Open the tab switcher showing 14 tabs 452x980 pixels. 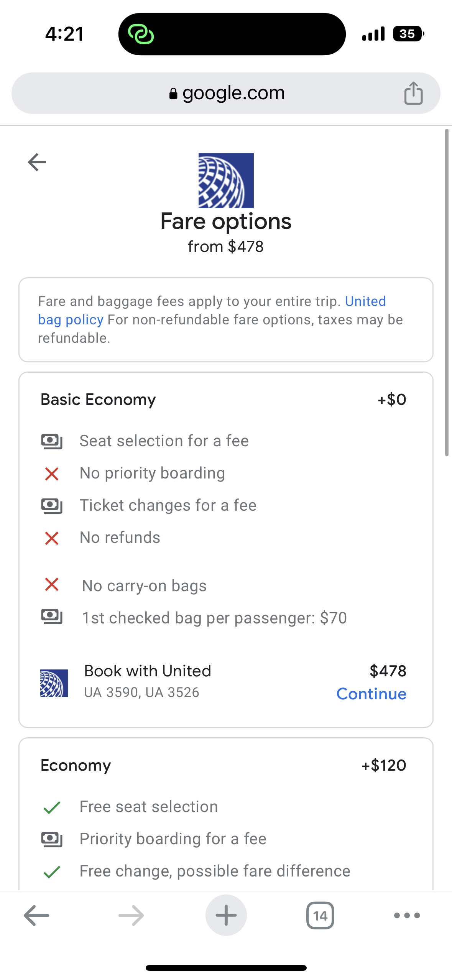coord(320,916)
